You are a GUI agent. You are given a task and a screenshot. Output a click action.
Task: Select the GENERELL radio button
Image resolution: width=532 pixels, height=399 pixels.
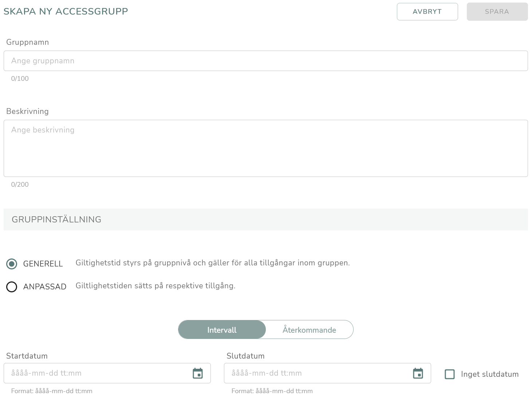pyautogui.click(x=12, y=264)
